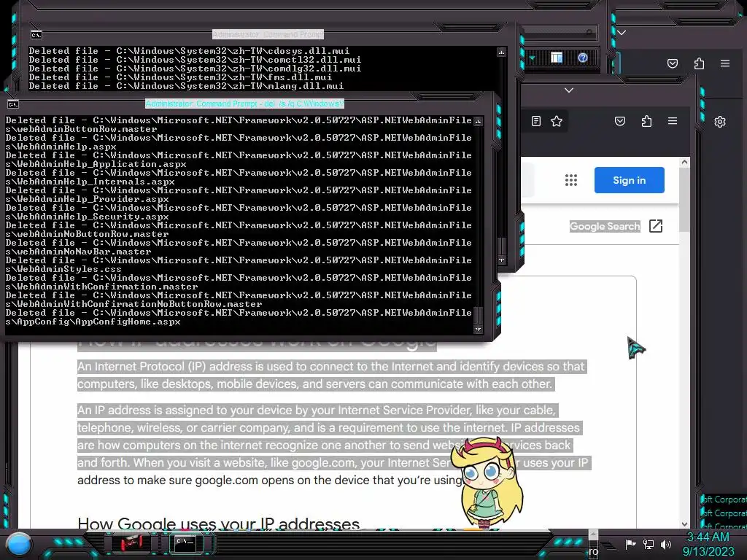Open the front Firefox hamburger menu
This screenshot has width=747, height=560.
pyautogui.click(x=673, y=121)
